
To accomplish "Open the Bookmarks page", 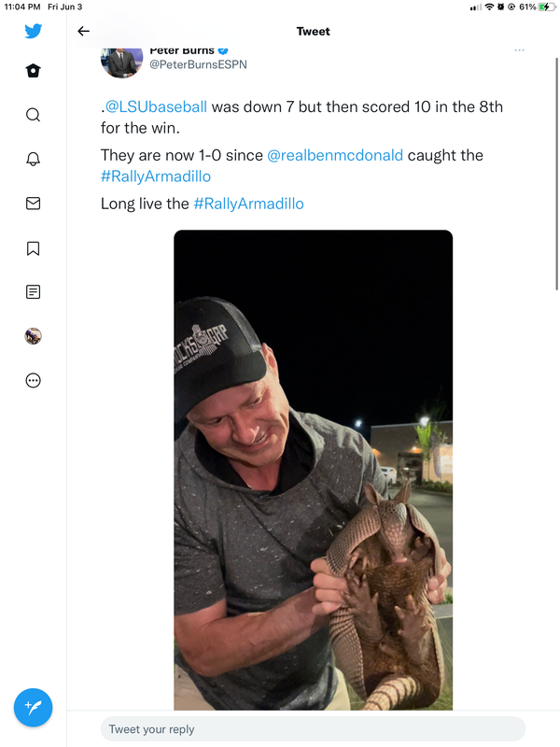I will [x=33, y=247].
